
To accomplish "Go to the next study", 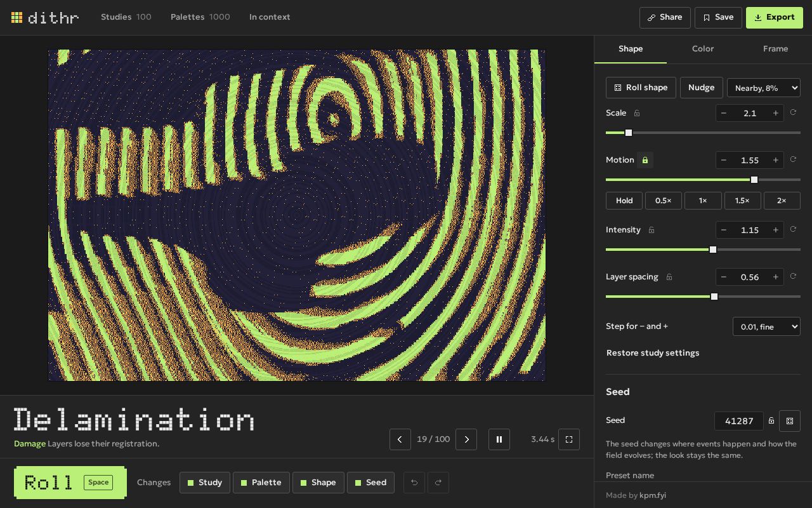I will [x=466, y=439].
